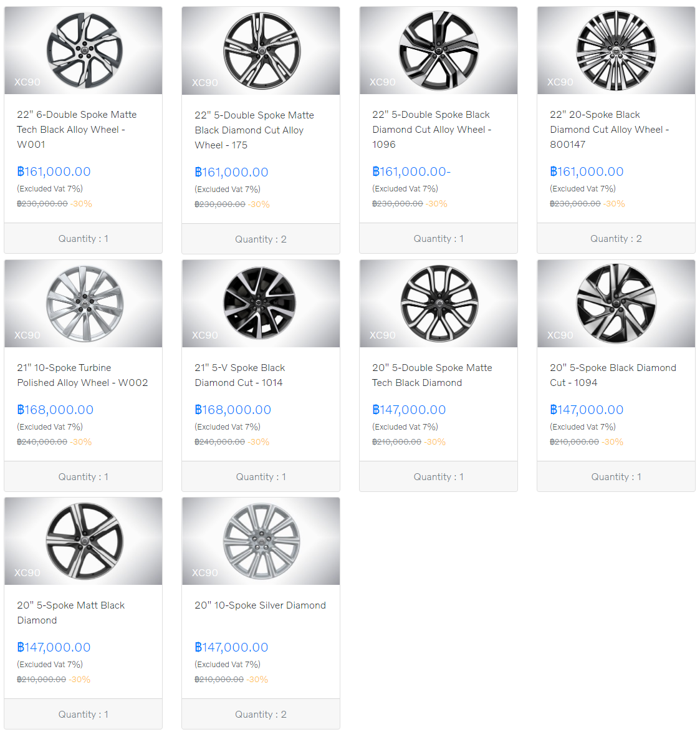Click the Quantity : 1 bar under wheel 1014
The width and height of the screenshot is (700, 737).
click(x=261, y=476)
